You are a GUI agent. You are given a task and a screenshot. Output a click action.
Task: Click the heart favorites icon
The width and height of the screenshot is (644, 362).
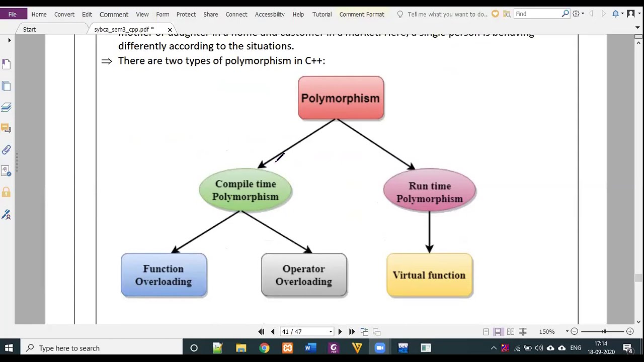pyautogui.click(x=495, y=14)
